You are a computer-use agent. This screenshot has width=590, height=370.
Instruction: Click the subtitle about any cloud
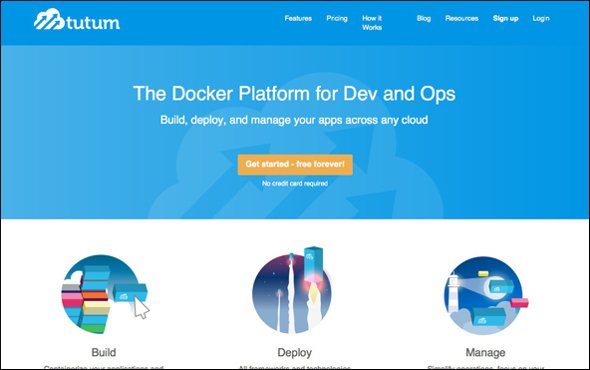(294, 120)
